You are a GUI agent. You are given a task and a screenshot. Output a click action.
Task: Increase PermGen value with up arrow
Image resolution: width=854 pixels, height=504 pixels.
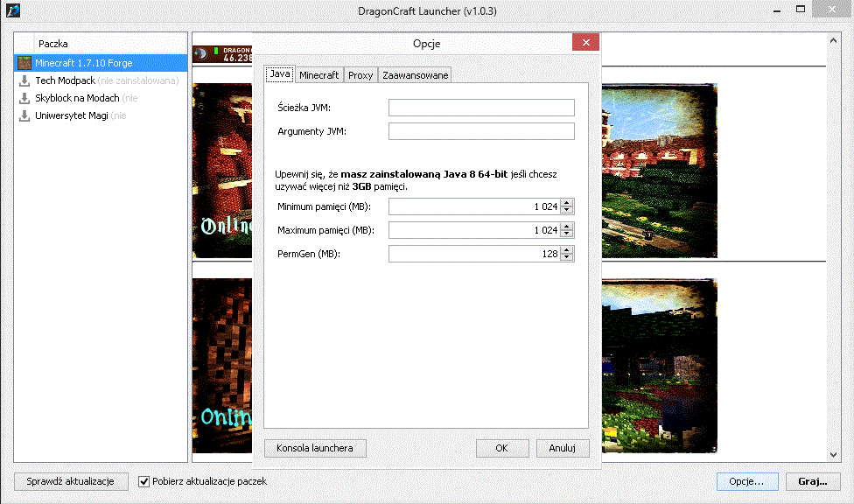point(567,249)
